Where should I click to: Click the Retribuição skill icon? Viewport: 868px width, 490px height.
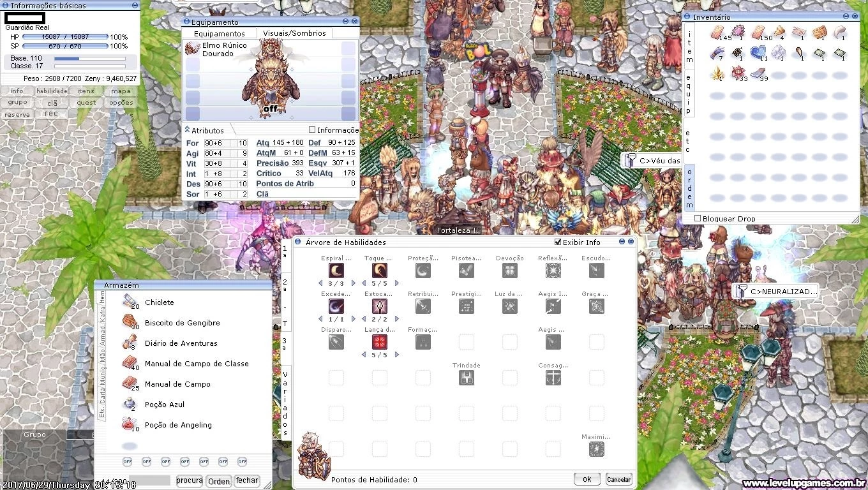tap(423, 306)
